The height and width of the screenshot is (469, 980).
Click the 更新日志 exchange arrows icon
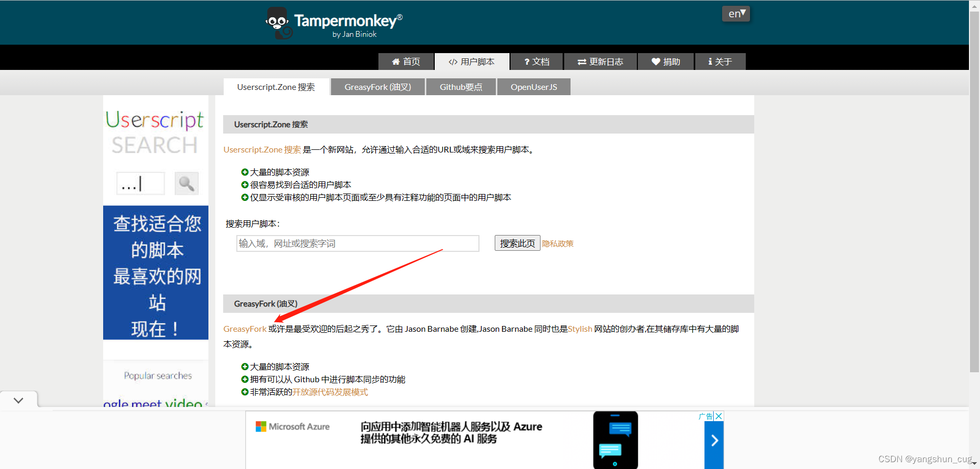582,62
